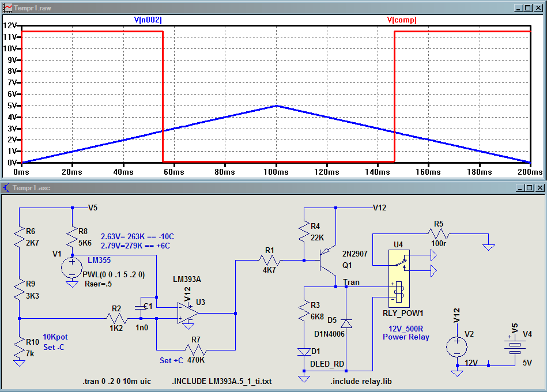
Task: Click the LM355 label text
Action: click(99, 260)
